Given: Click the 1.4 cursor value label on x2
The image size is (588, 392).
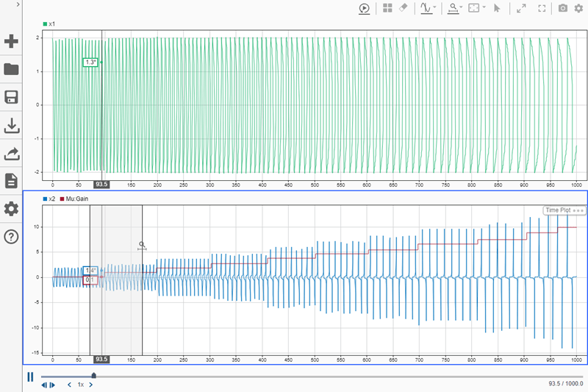Looking at the screenshot, I should click(x=90, y=271).
